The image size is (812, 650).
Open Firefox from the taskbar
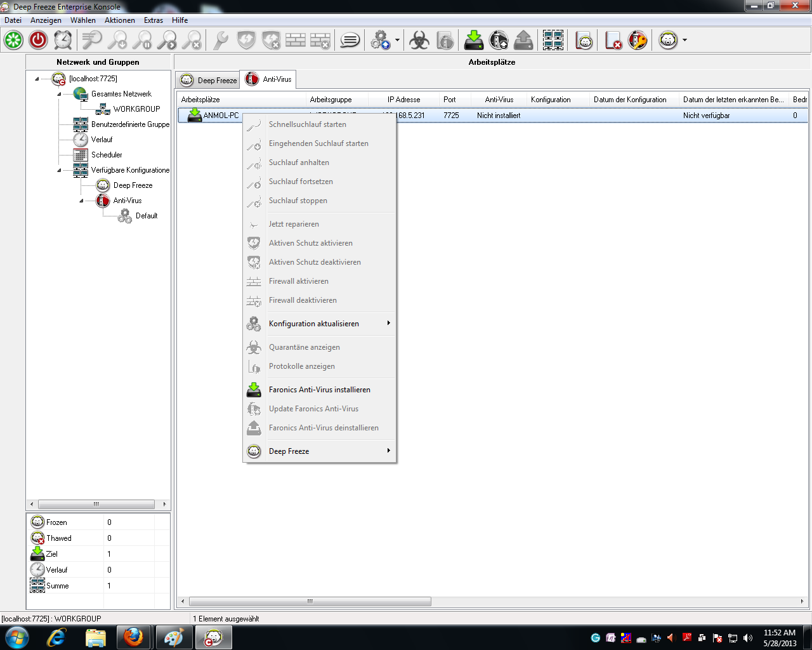pyautogui.click(x=133, y=637)
